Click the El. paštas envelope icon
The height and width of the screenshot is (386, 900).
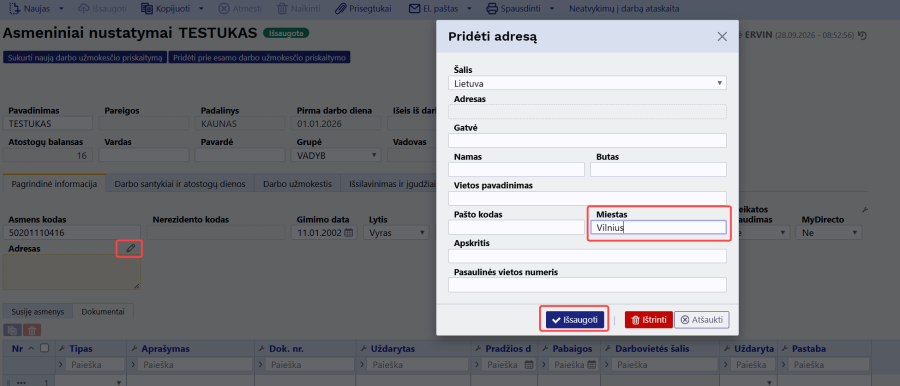pyautogui.click(x=414, y=9)
